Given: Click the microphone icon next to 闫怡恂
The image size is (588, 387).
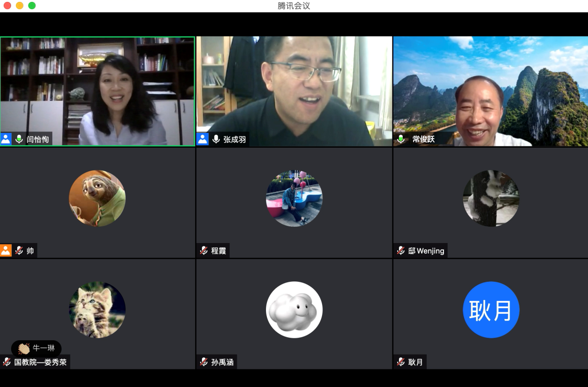Looking at the screenshot, I should tap(19, 139).
